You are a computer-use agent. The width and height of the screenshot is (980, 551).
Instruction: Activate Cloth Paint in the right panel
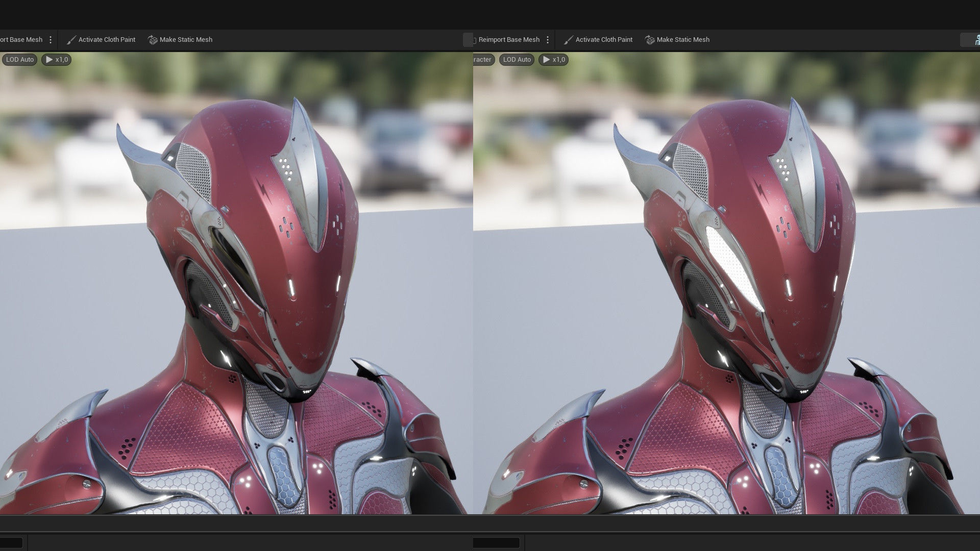pos(598,40)
